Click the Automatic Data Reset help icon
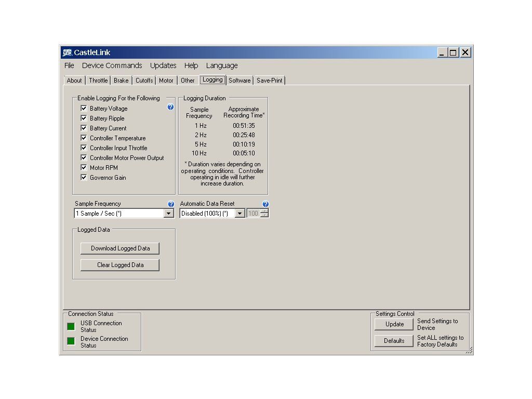 coord(265,204)
